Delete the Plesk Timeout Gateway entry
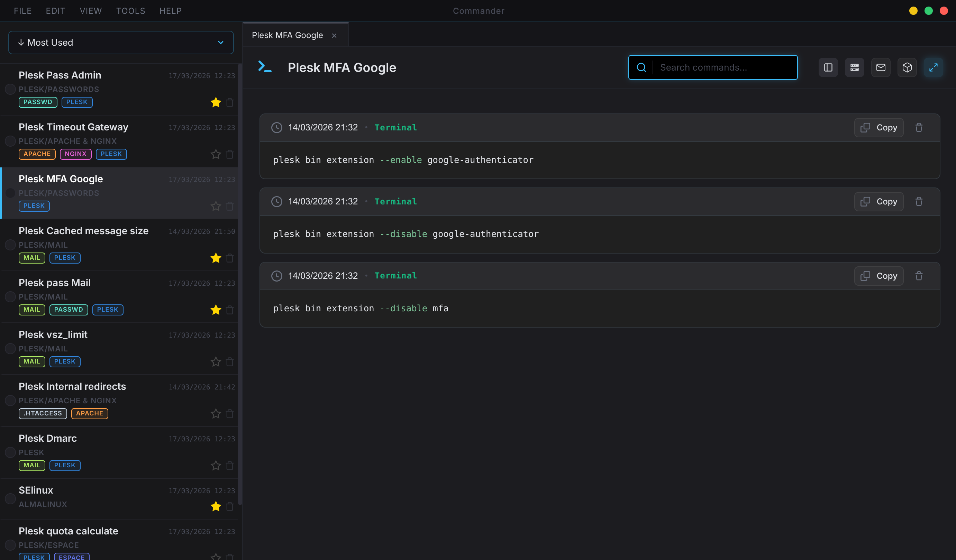Image resolution: width=956 pixels, height=560 pixels. [x=229, y=154]
